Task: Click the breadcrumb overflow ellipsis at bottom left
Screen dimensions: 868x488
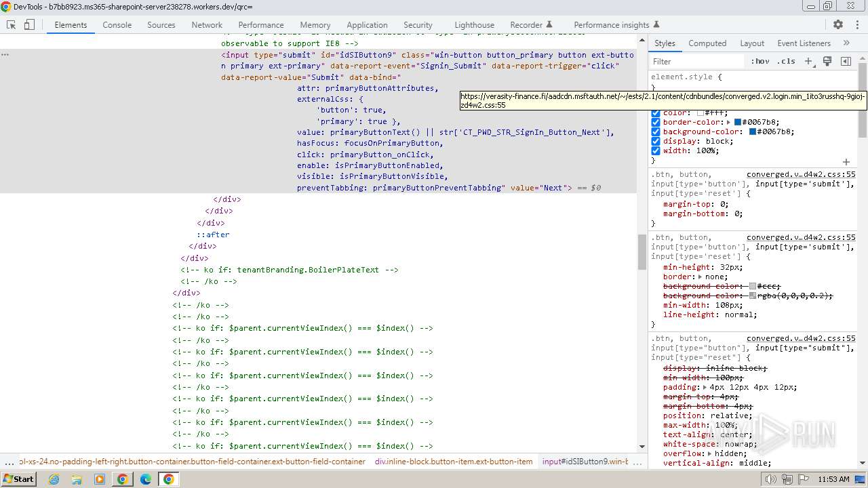Action: (x=9, y=462)
